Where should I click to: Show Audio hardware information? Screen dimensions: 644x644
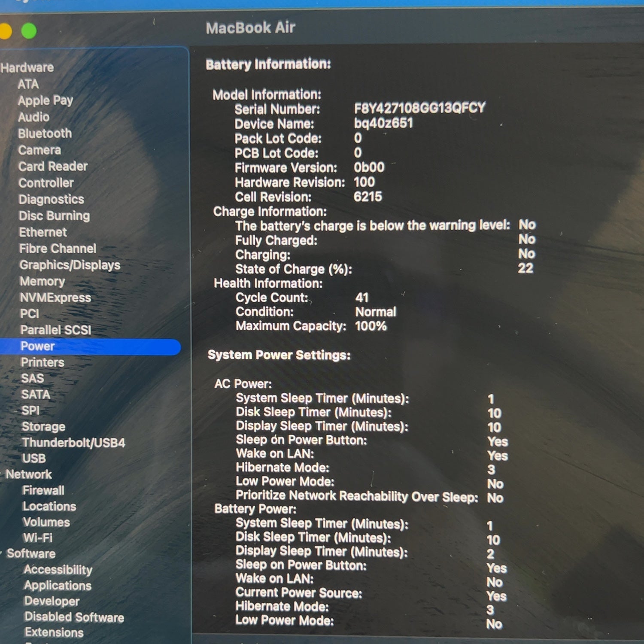33,117
